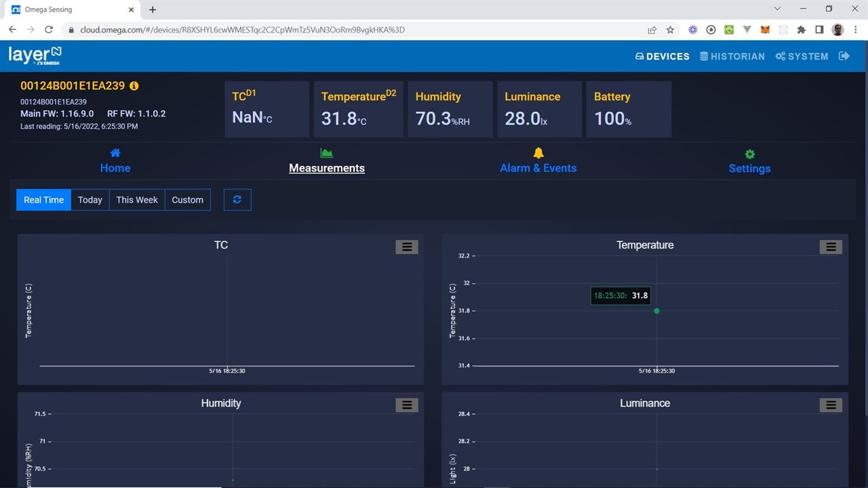Viewport: 868px width, 488px height.
Task: Open the Chrome profile avatar
Action: tap(837, 30)
